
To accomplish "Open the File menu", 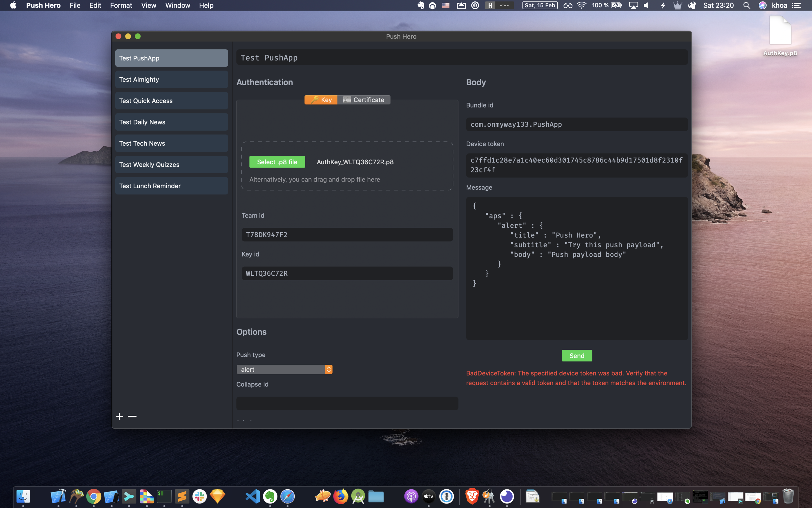I will (x=75, y=5).
